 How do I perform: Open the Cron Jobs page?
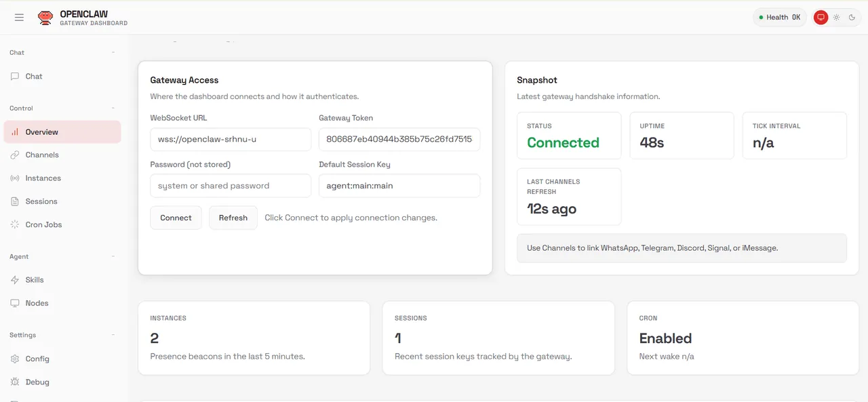tap(62, 224)
